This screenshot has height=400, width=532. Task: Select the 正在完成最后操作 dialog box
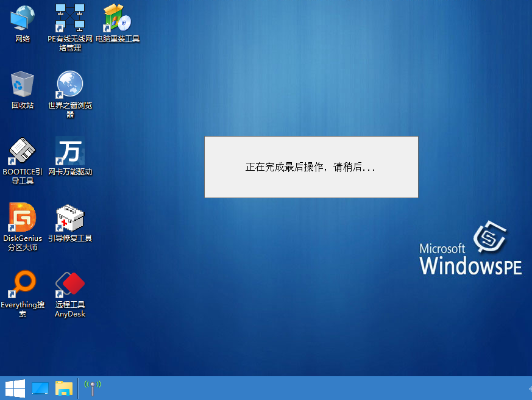pyautogui.click(x=311, y=166)
